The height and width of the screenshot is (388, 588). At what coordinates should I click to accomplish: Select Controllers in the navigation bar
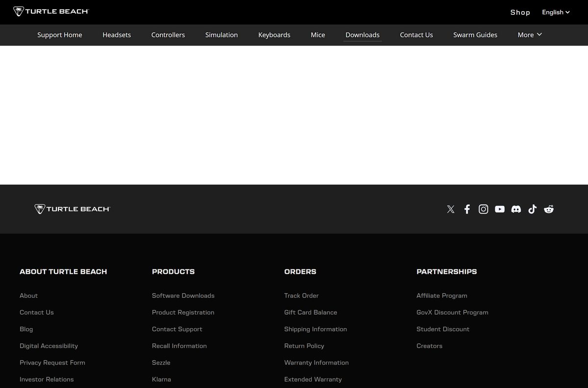[168, 35]
